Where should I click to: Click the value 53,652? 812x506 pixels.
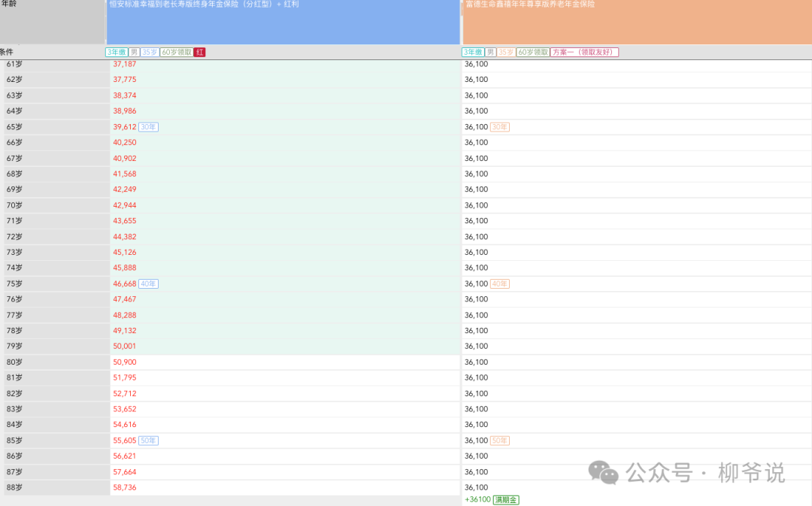(x=125, y=409)
